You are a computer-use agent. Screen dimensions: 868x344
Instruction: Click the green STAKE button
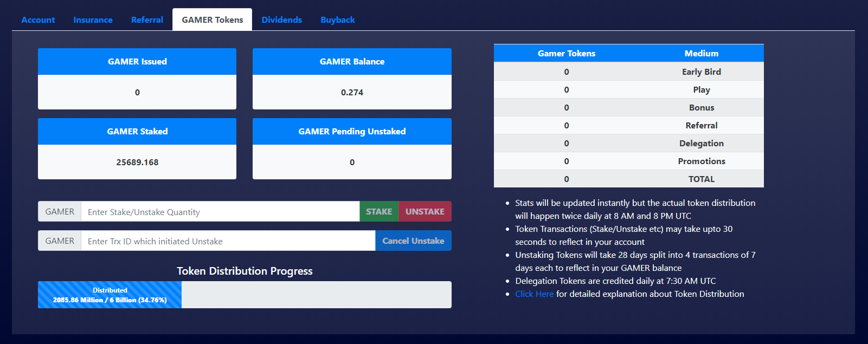point(378,212)
